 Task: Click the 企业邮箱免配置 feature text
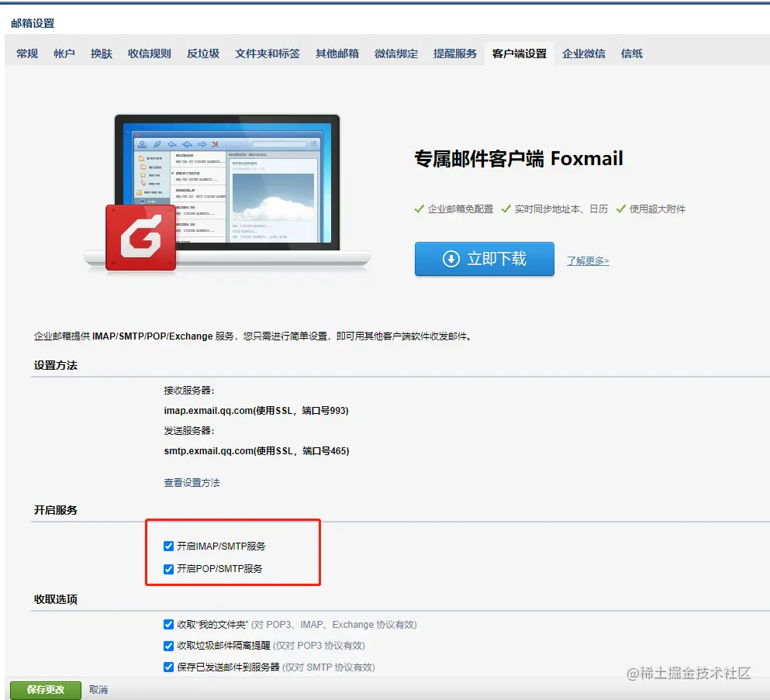pyautogui.click(x=460, y=209)
